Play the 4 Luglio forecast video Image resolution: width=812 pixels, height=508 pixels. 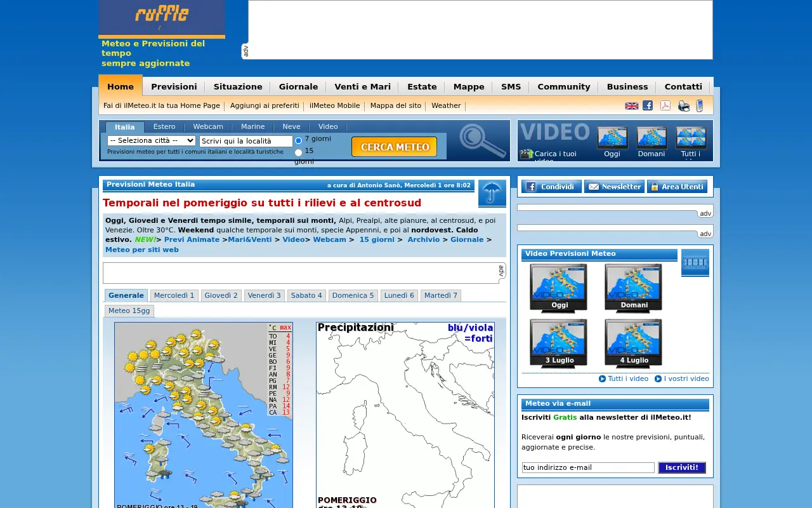click(634, 344)
